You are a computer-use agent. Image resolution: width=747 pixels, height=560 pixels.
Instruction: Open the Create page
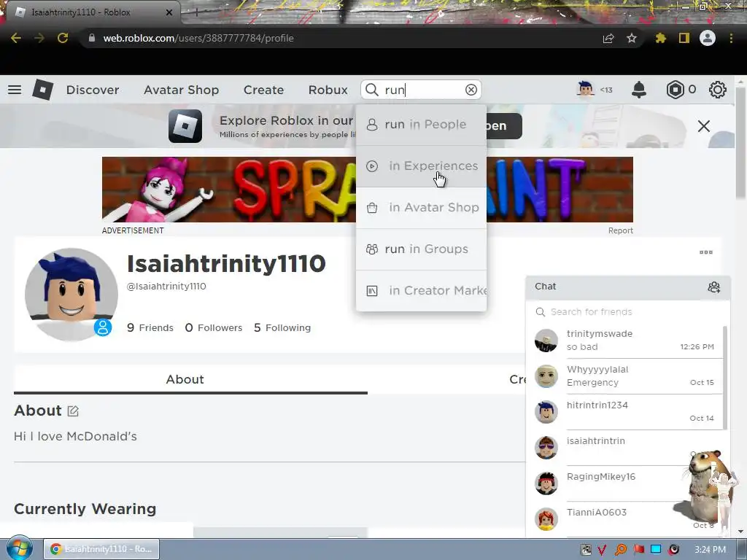(263, 90)
